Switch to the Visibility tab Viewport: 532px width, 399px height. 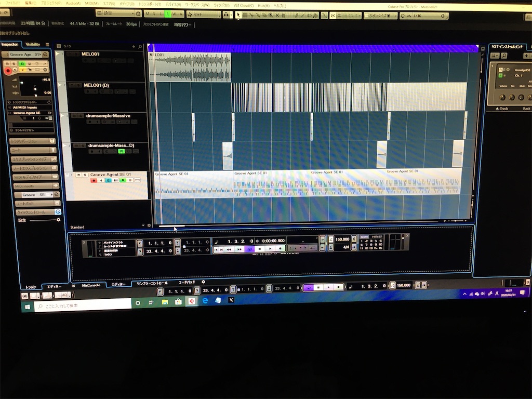33,45
